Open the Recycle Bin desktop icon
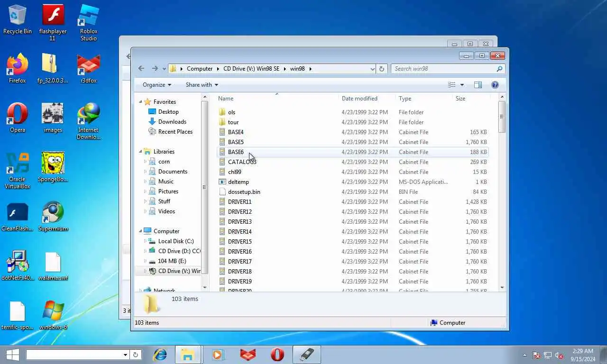The height and width of the screenshot is (364, 607). tap(18, 19)
